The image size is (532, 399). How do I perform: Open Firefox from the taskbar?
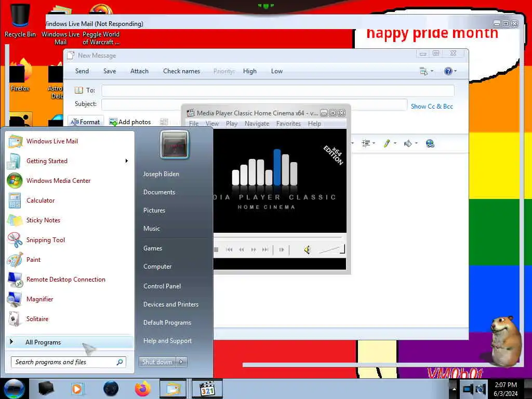pos(143,389)
